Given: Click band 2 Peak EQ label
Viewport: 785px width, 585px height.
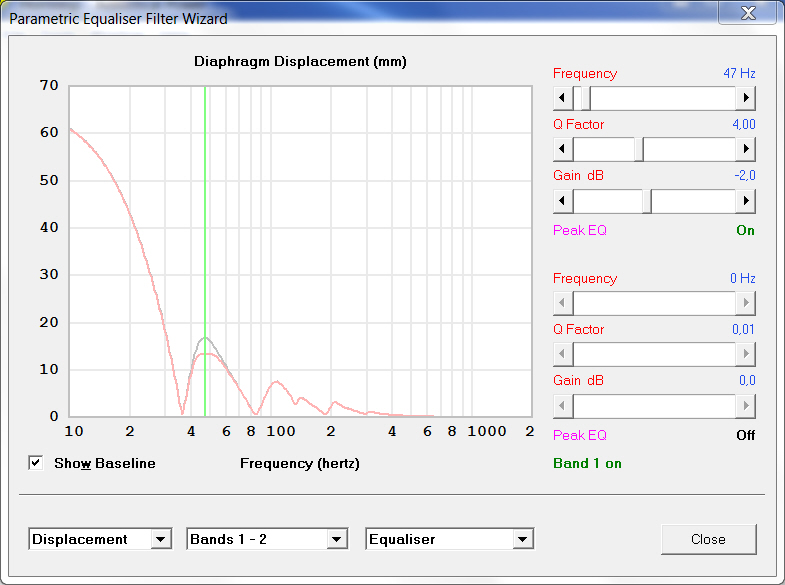Looking at the screenshot, I should pyautogui.click(x=580, y=435).
